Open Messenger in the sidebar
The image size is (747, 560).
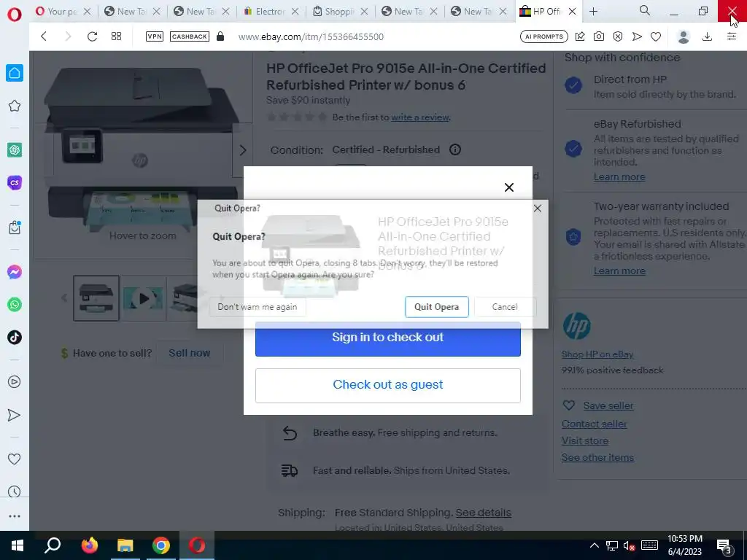[15, 272]
